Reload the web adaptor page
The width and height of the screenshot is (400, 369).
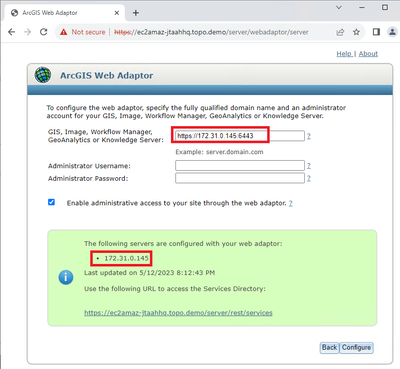(x=44, y=32)
